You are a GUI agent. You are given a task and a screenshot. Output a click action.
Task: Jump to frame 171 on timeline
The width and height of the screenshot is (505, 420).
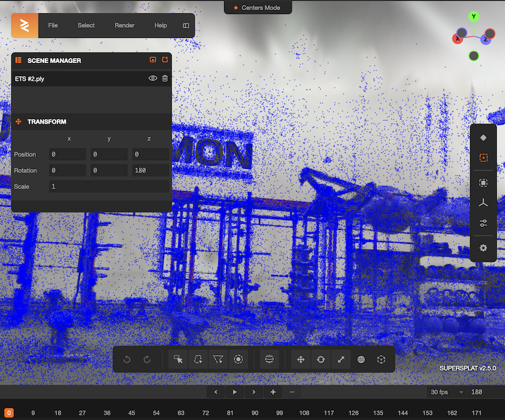pos(477,413)
